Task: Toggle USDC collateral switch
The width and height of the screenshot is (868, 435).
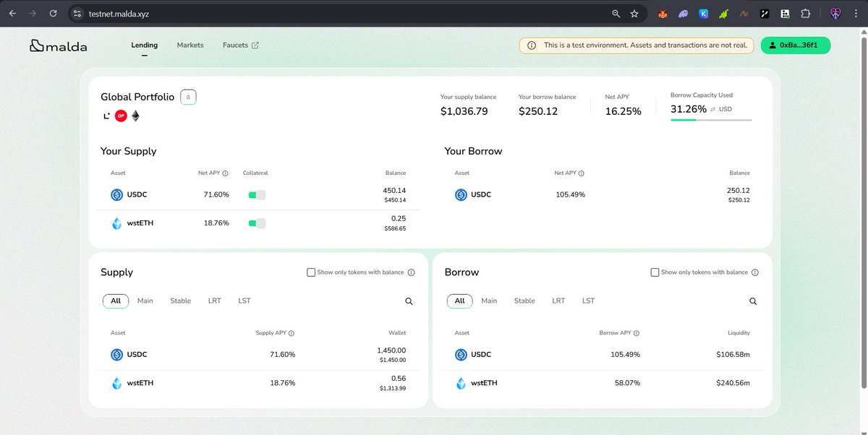Action: coord(257,195)
